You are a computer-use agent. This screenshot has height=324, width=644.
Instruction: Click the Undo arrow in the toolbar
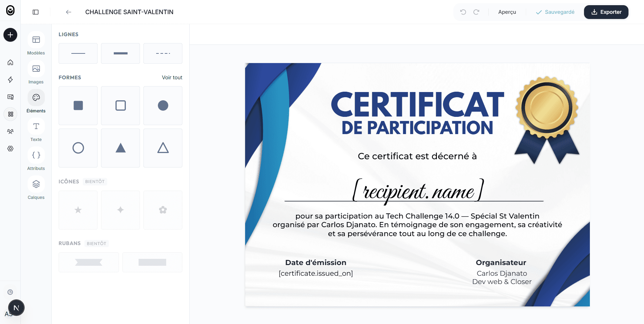coord(463,12)
